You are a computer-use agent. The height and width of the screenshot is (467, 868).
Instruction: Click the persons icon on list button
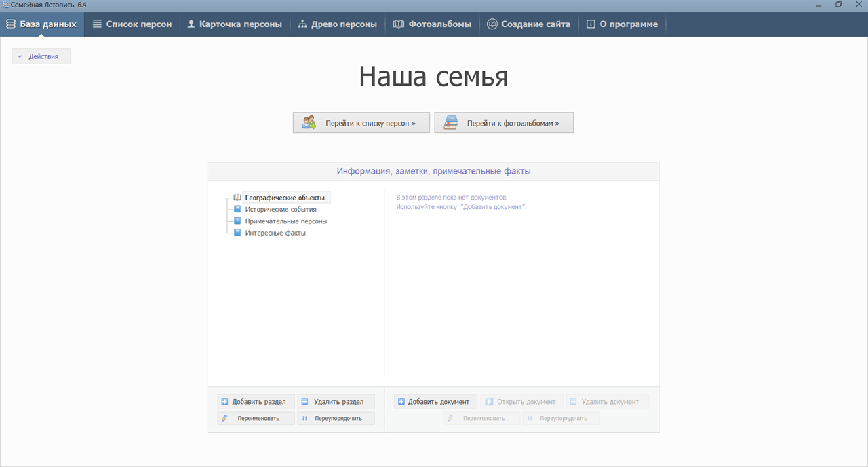point(309,123)
